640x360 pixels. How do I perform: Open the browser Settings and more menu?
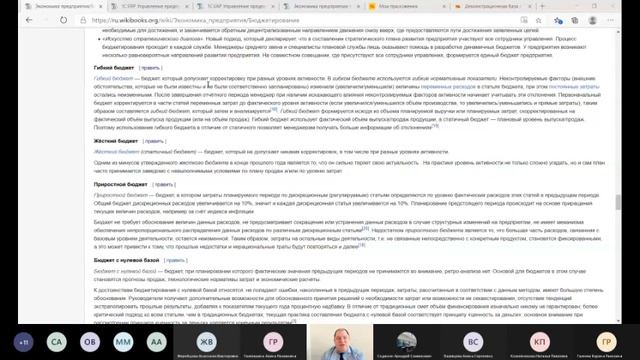click(611, 20)
